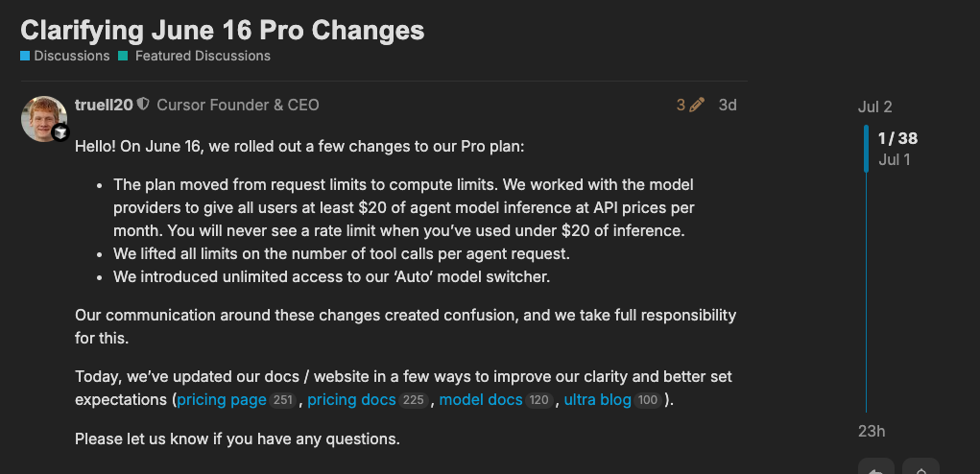Click the teal Featured Discussions category square
The width and height of the screenshot is (980, 474).
(123, 57)
